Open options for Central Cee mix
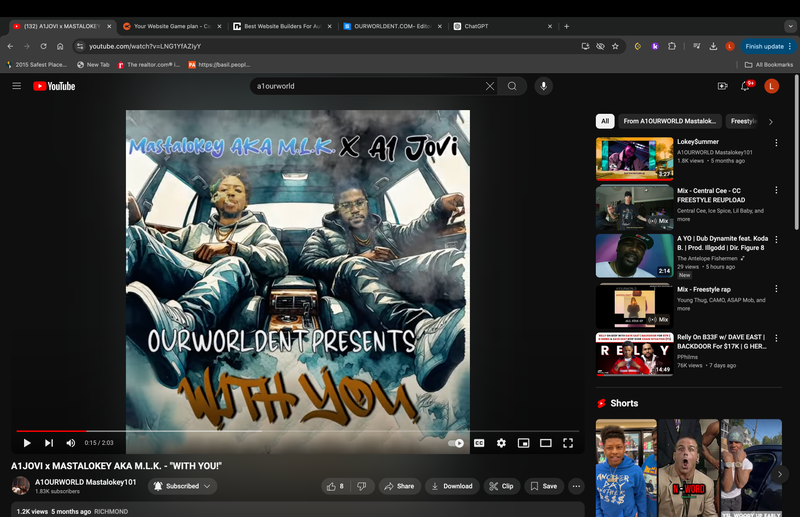 tap(776, 190)
